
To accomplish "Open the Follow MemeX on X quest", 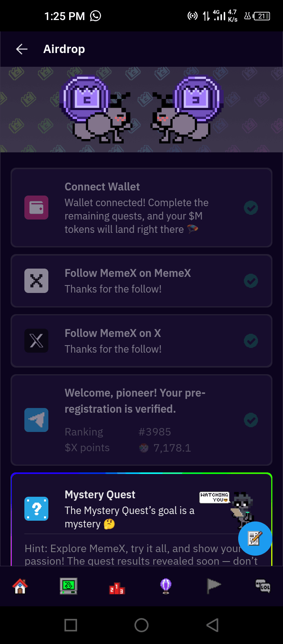I will (x=113, y=333).
